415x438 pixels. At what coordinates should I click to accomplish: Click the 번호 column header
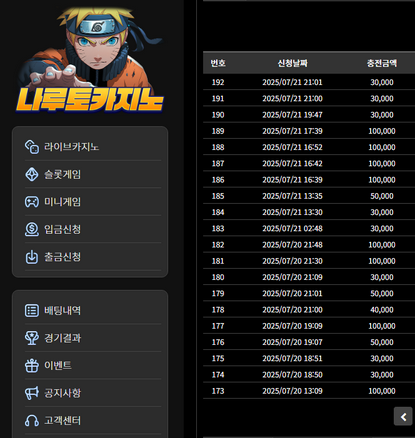point(218,63)
